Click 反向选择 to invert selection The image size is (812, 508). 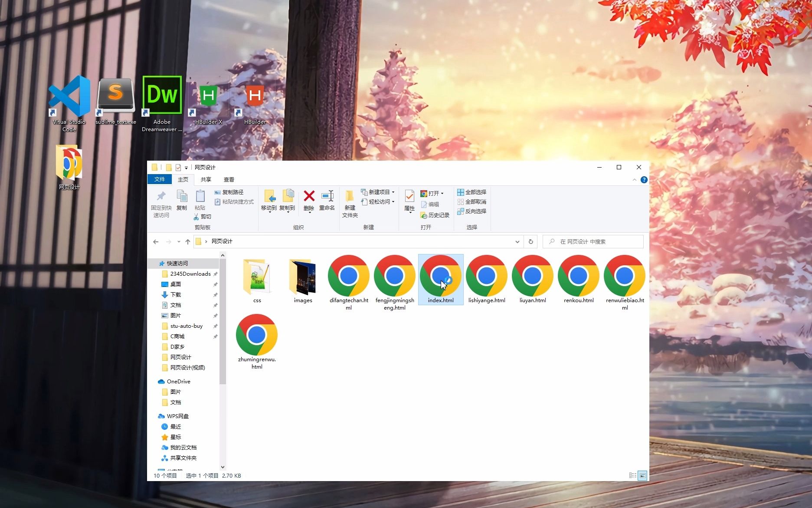coord(472,211)
